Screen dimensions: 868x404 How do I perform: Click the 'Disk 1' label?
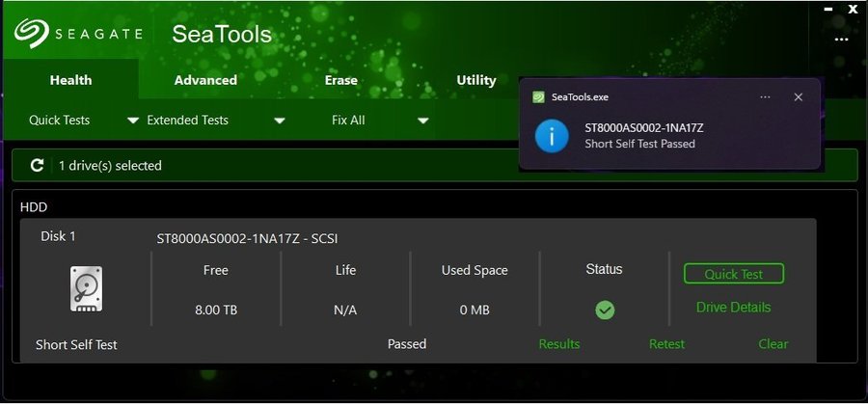pyautogui.click(x=58, y=236)
